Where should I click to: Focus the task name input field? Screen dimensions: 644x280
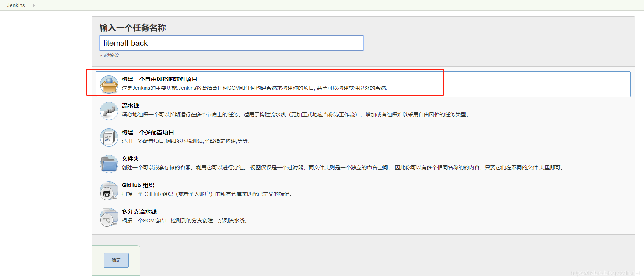(231, 43)
